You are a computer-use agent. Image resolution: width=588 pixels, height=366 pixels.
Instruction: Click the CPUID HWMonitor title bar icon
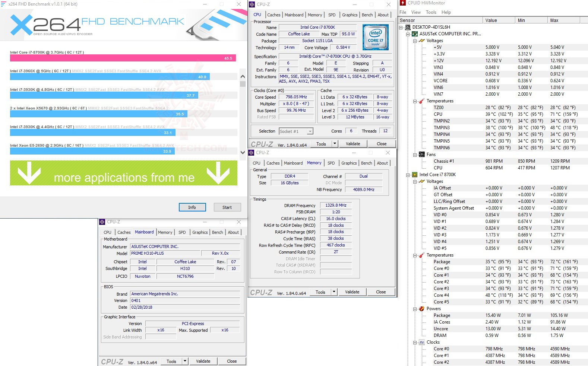point(403,3)
